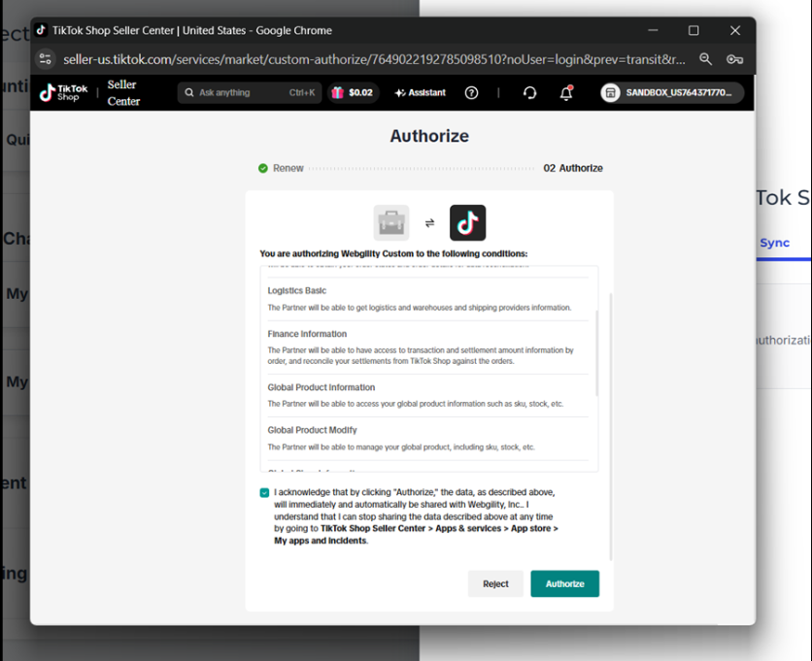The image size is (812, 661).
Task: Click the permissions list inner scrollbar
Action: tap(596, 353)
